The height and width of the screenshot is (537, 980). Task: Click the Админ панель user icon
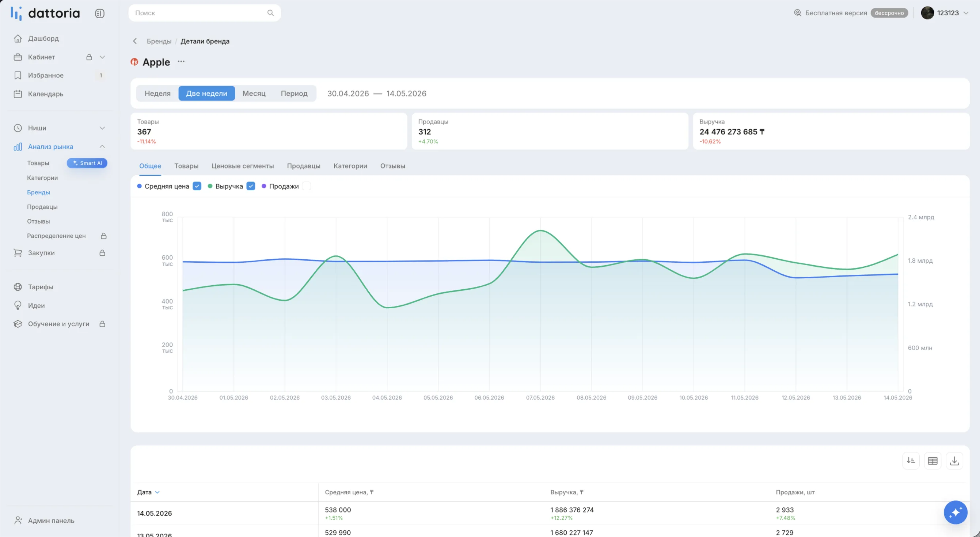tap(18, 520)
